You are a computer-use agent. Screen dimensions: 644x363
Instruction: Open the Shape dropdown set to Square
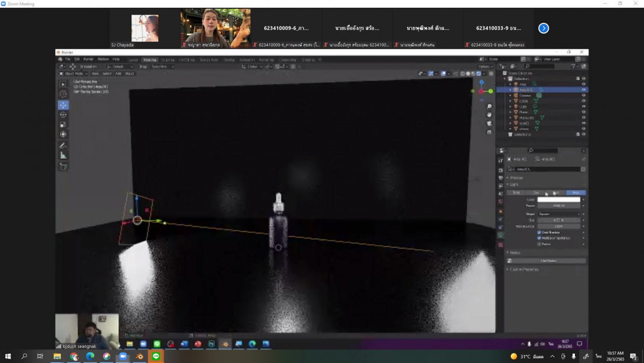pyautogui.click(x=559, y=214)
